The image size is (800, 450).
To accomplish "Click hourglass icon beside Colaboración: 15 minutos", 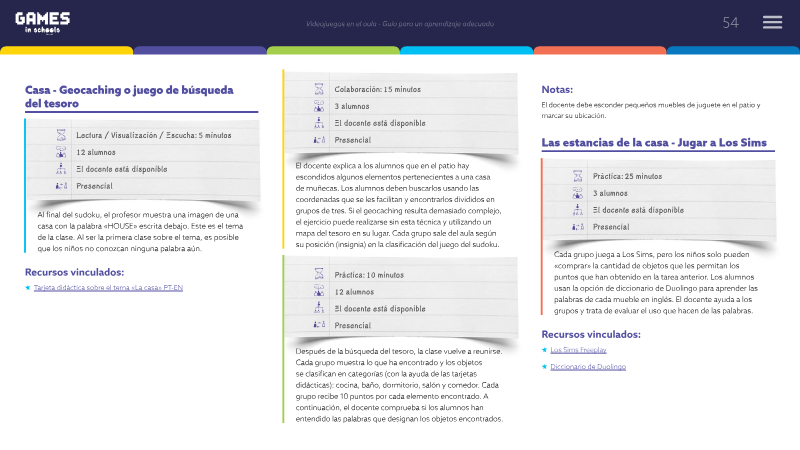I will click(x=319, y=89).
